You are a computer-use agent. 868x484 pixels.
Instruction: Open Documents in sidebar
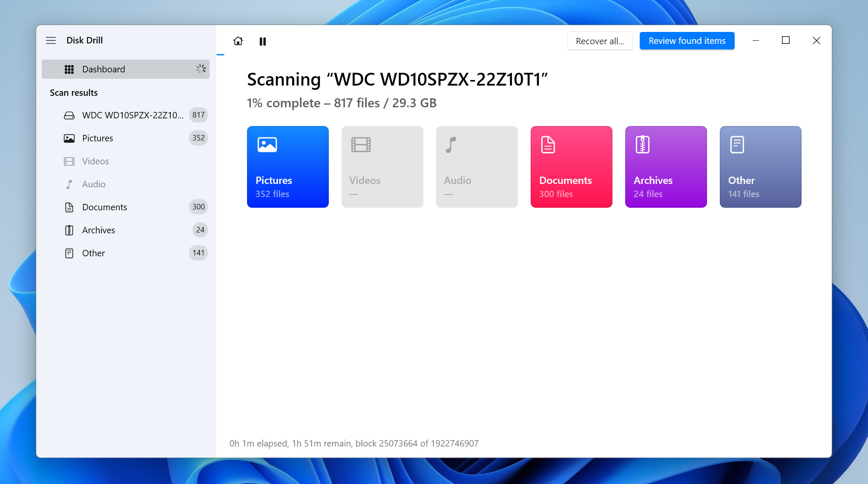tap(126, 207)
